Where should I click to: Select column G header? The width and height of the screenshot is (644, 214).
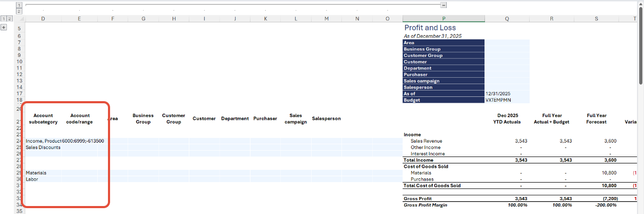(x=144, y=19)
